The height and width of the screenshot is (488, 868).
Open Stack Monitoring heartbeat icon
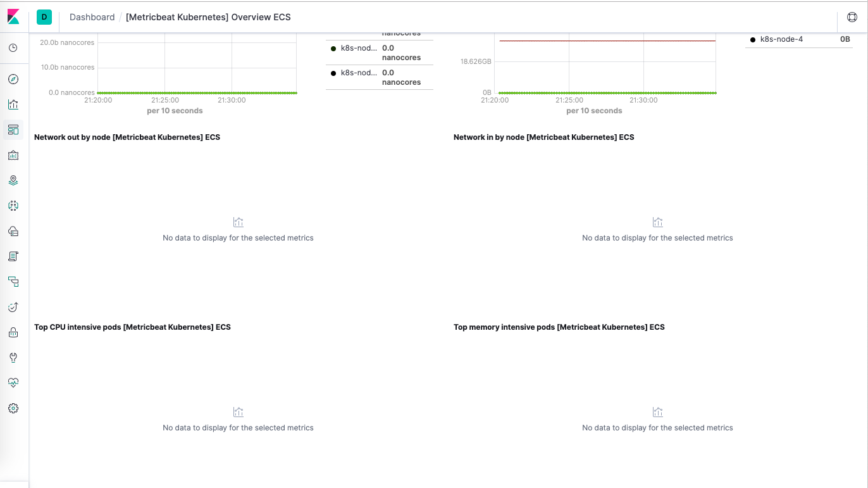[13, 383]
